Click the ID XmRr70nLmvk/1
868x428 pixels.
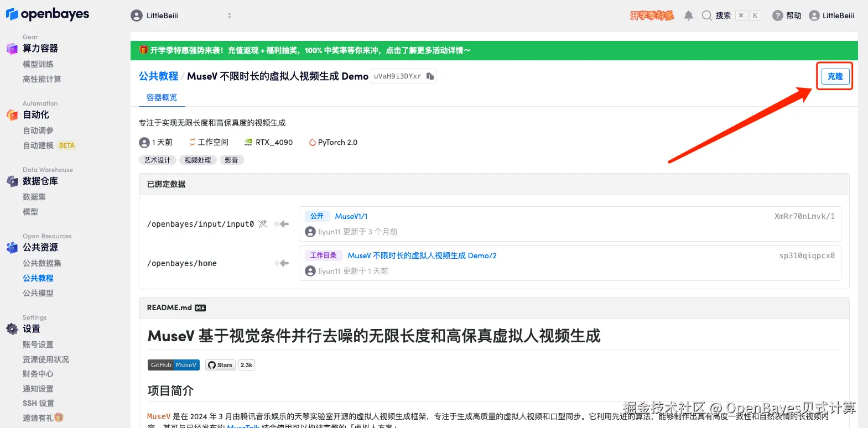(804, 216)
